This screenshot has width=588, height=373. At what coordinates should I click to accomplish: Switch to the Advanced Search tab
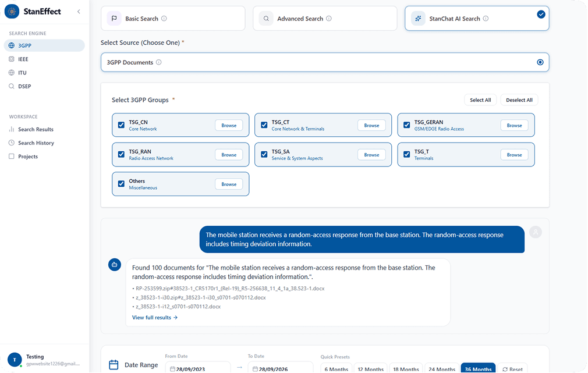[x=325, y=19]
